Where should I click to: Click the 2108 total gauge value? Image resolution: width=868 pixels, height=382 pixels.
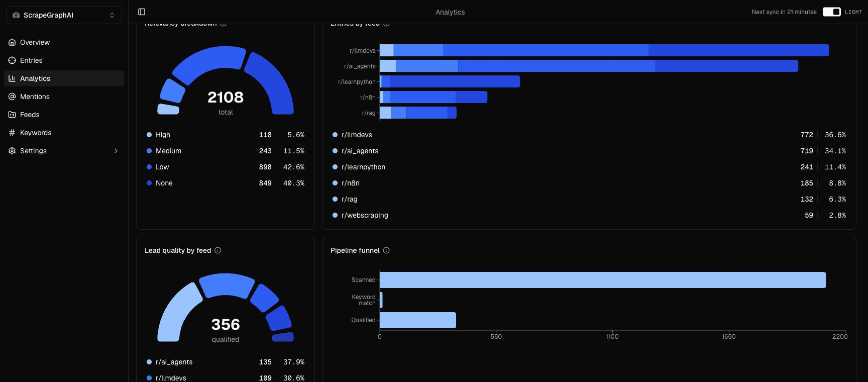[x=226, y=97]
